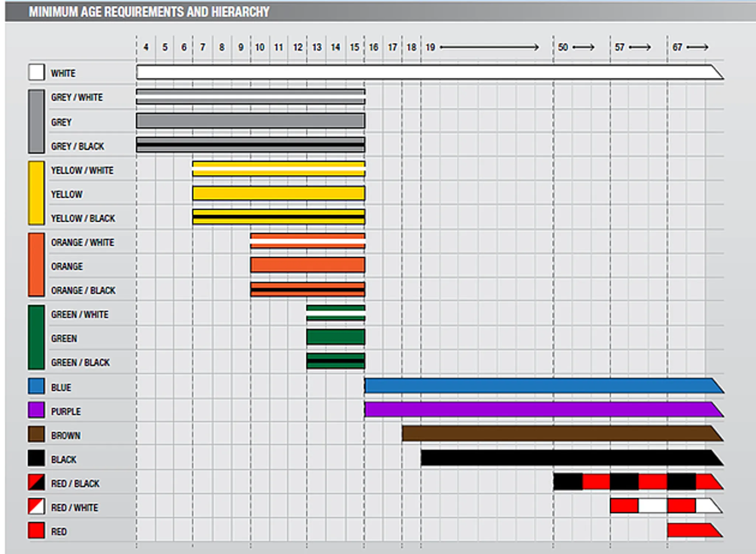
Task: Click the Red / Black diagonal icon
Action: tap(36, 482)
